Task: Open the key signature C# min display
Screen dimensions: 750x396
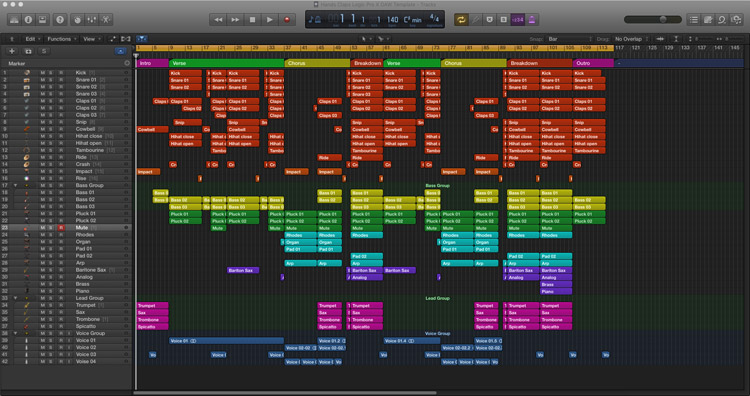Action: [x=413, y=20]
